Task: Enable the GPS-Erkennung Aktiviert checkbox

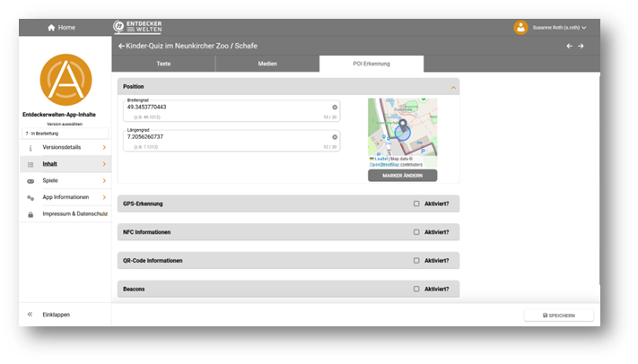Action: point(416,204)
